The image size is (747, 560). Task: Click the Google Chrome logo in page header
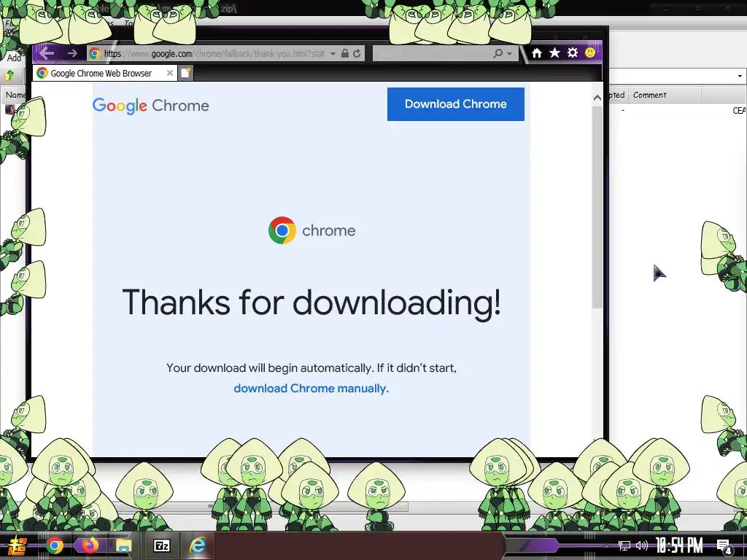[x=150, y=106]
